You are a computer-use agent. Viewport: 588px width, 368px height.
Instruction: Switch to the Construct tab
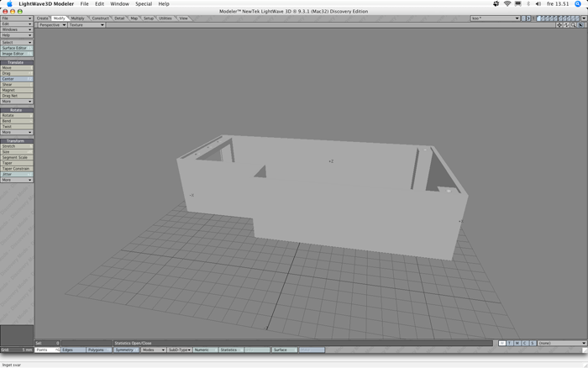coord(100,18)
